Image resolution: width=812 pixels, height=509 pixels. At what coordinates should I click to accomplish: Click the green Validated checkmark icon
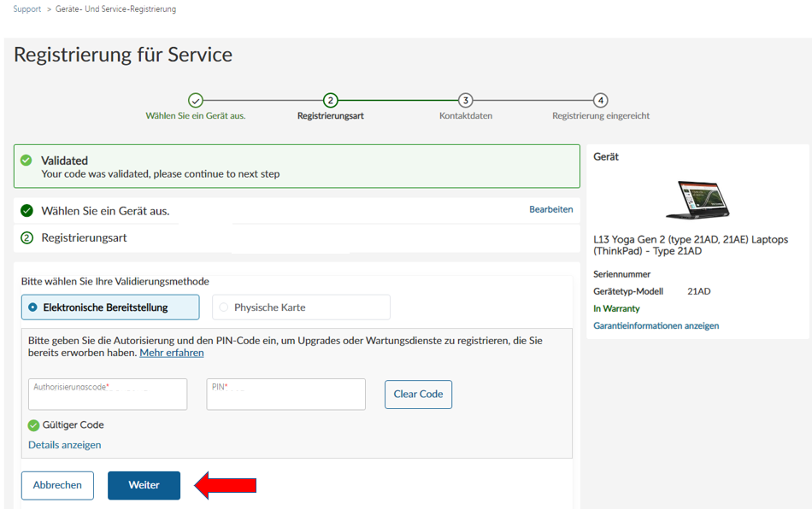pyautogui.click(x=26, y=161)
